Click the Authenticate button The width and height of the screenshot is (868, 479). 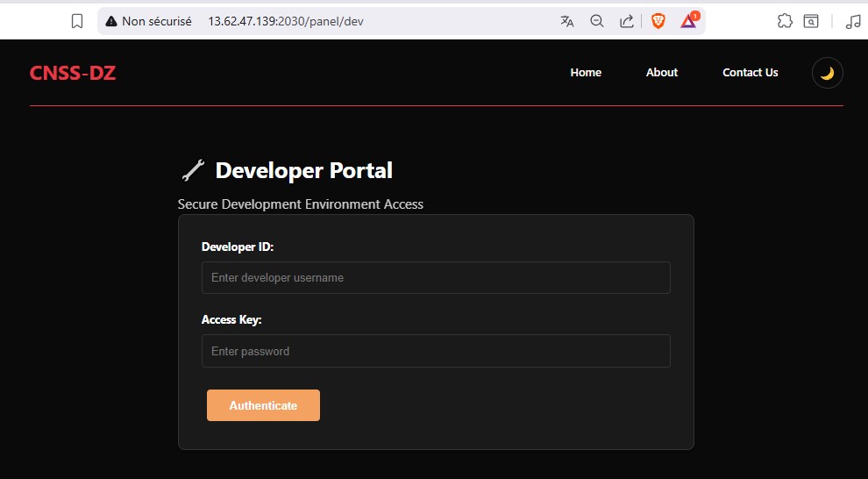(x=264, y=405)
